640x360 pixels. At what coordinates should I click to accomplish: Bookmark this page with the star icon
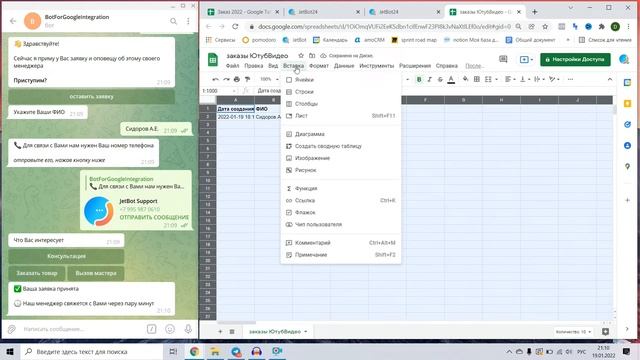(x=545, y=27)
